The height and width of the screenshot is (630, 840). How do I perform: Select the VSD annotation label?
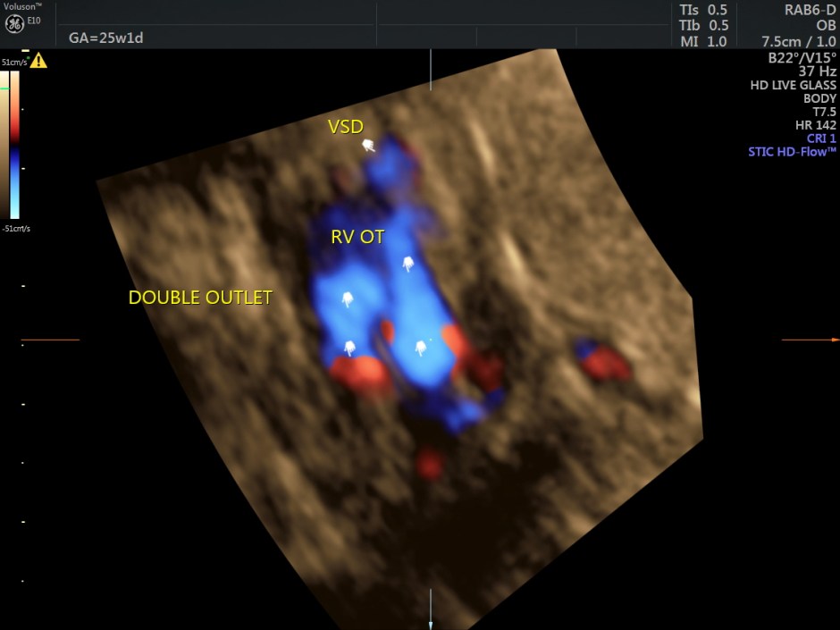tap(346, 127)
